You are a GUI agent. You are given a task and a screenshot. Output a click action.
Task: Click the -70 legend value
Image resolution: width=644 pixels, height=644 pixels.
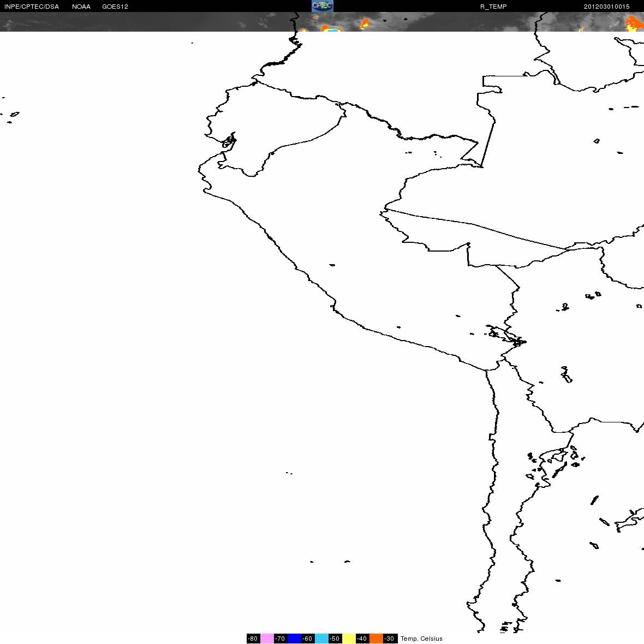pos(281,638)
